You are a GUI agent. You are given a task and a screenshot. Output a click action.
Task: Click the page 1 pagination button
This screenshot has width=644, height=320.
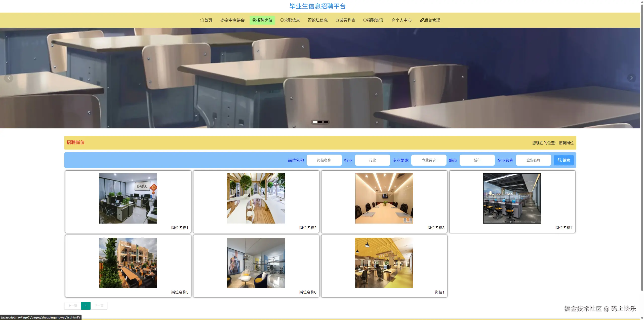[x=86, y=306]
